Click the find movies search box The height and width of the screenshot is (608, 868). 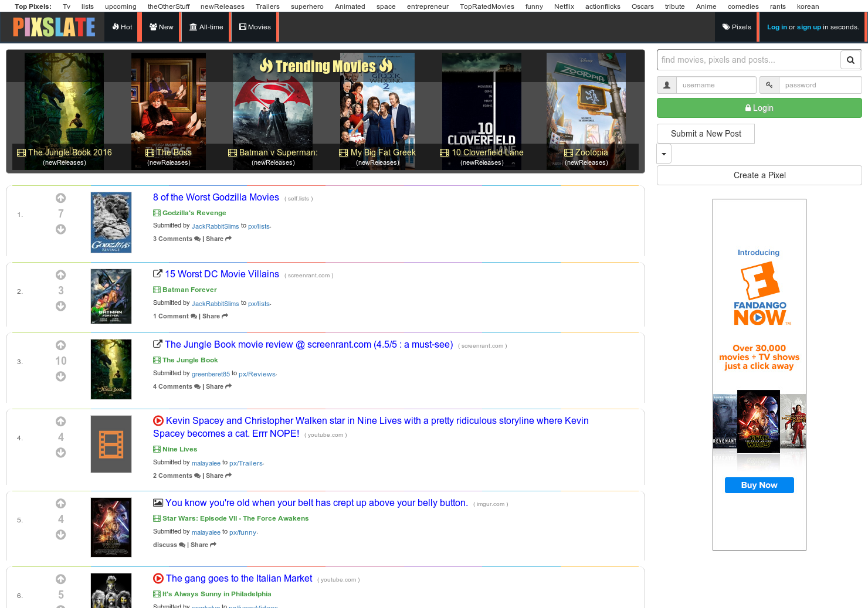pyautogui.click(x=748, y=60)
